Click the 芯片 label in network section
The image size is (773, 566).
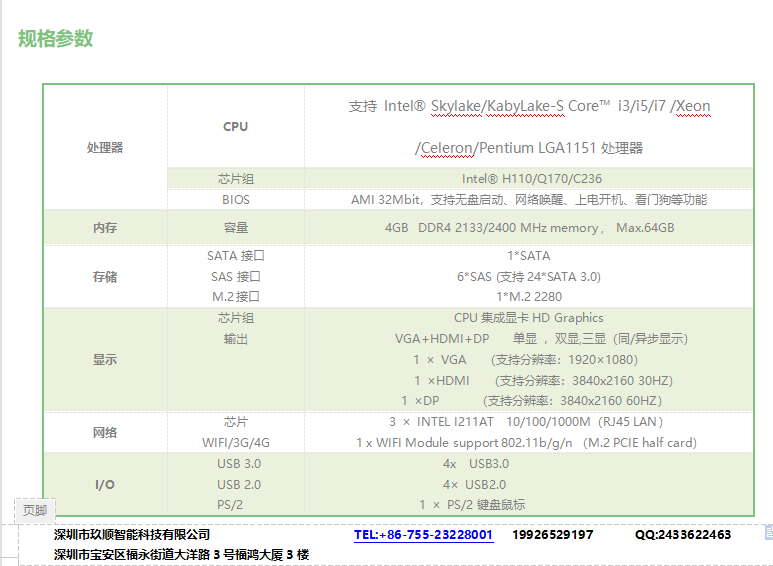coord(236,422)
